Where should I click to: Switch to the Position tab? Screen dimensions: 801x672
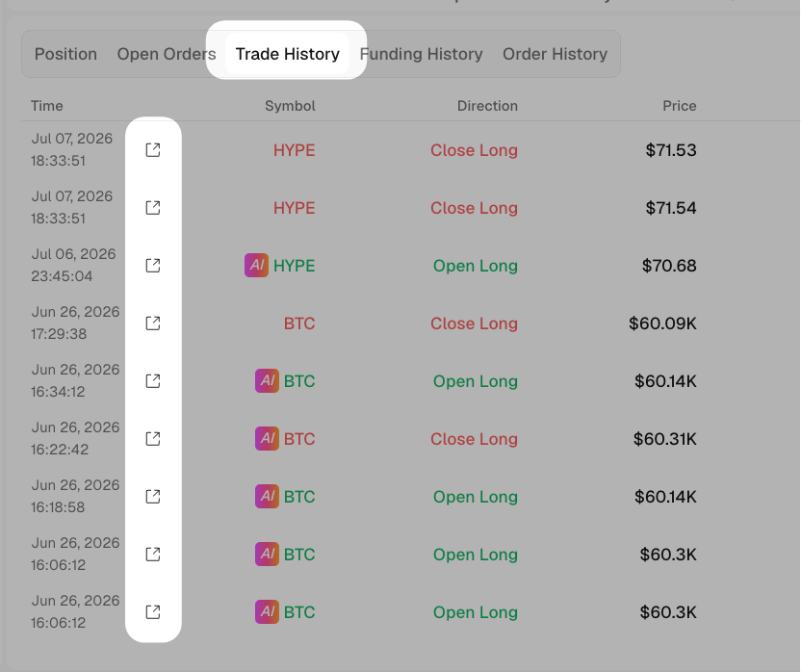tap(65, 54)
